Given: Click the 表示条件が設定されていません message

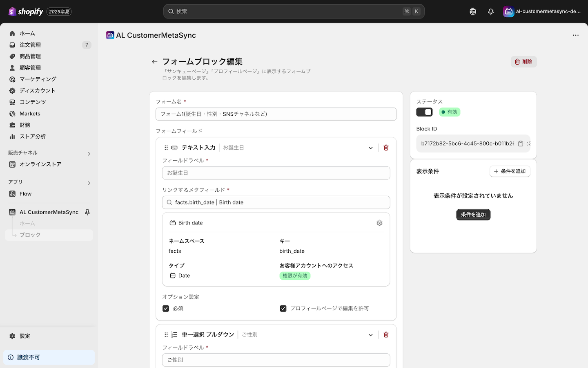Looking at the screenshot, I should (x=473, y=196).
